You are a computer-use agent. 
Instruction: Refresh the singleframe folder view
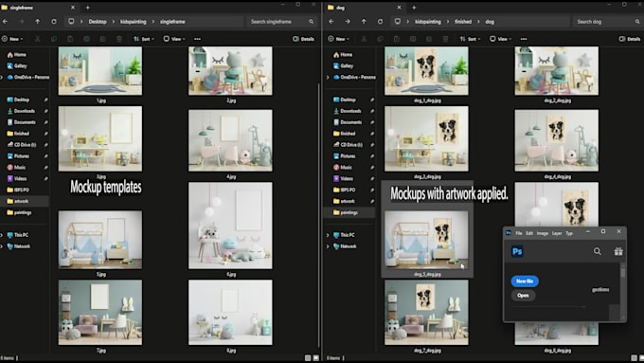coord(54,22)
